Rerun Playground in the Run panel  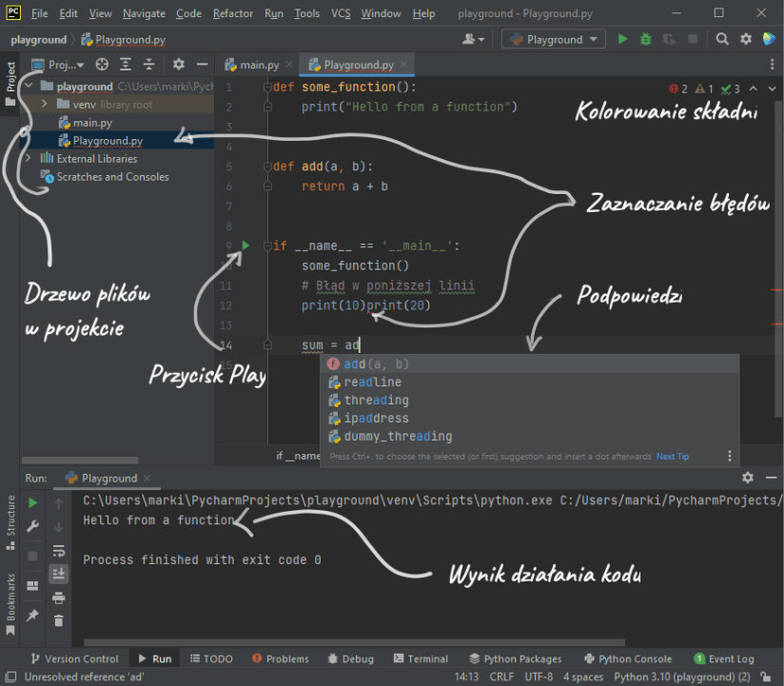coord(33,503)
